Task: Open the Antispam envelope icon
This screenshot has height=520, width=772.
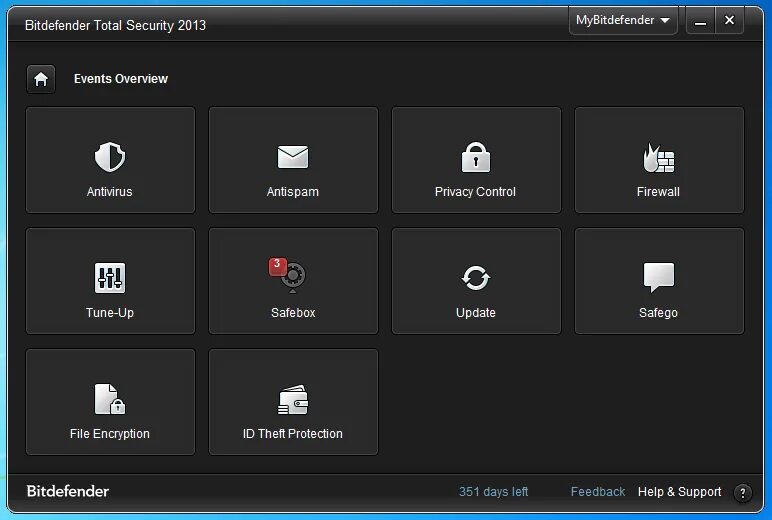Action: tap(293, 157)
